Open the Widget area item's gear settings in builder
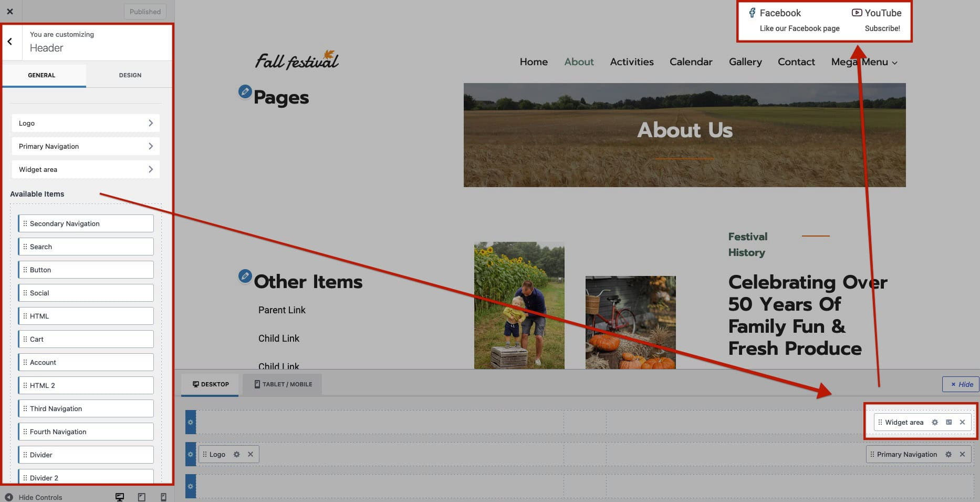This screenshot has width=980, height=502. 935,422
